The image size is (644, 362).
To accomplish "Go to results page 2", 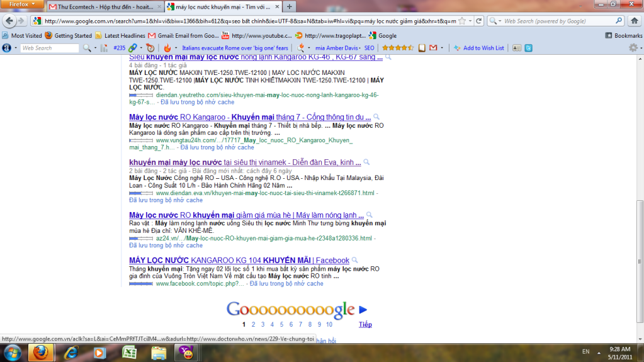I will click(254, 325).
